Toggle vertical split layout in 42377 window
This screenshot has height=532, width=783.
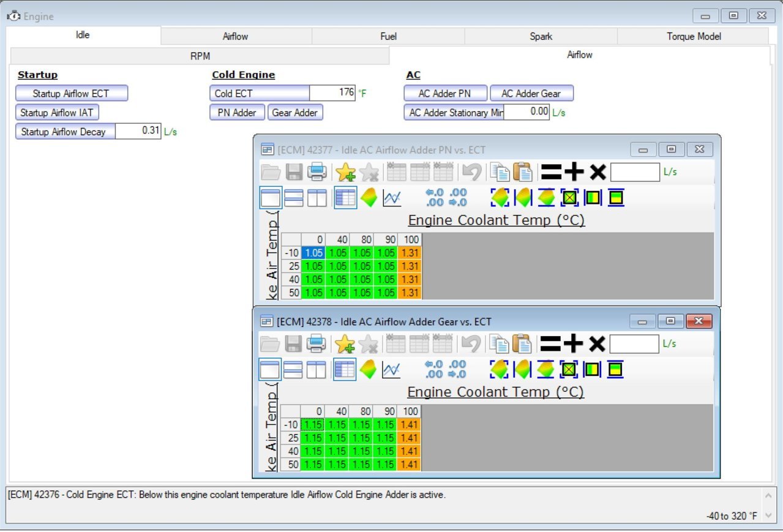coord(317,198)
